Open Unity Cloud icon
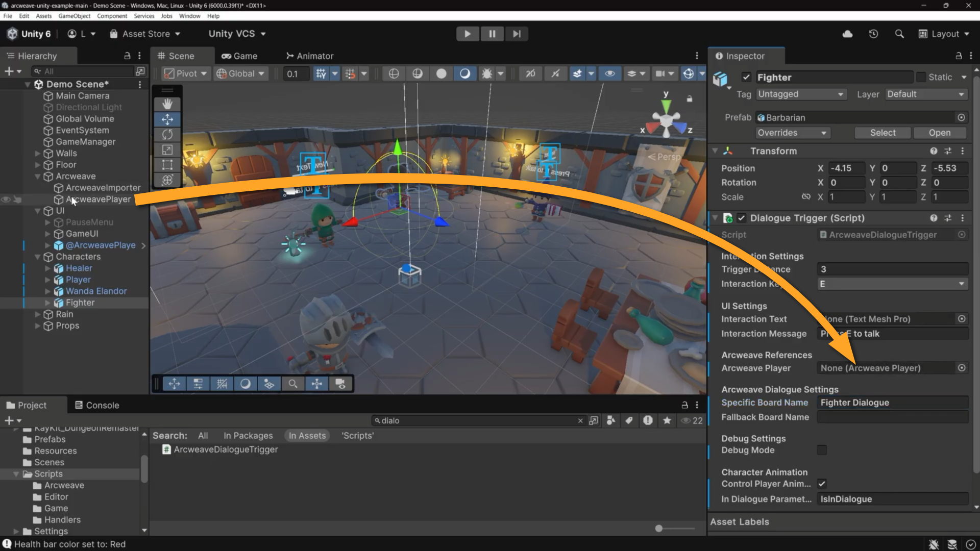The image size is (980, 551). tap(847, 34)
